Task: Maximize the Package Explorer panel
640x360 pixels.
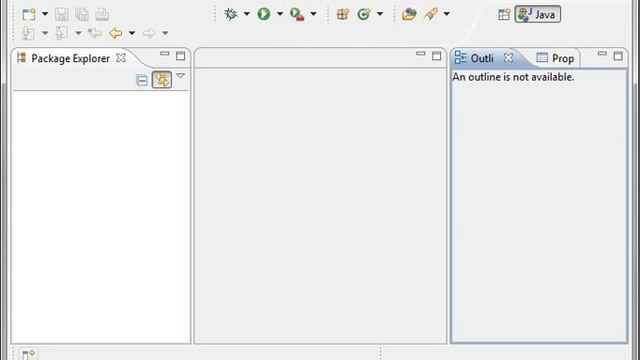Action: [x=180, y=56]
